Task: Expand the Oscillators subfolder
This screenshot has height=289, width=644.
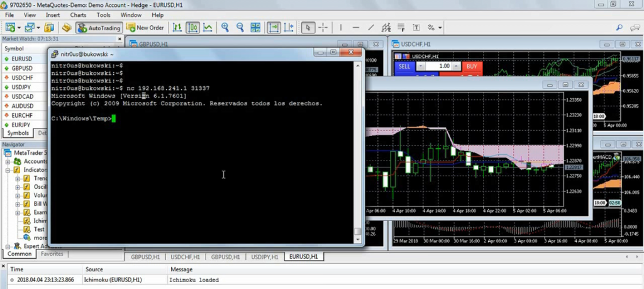Action: pyautogui.click(x=18, y=187)
